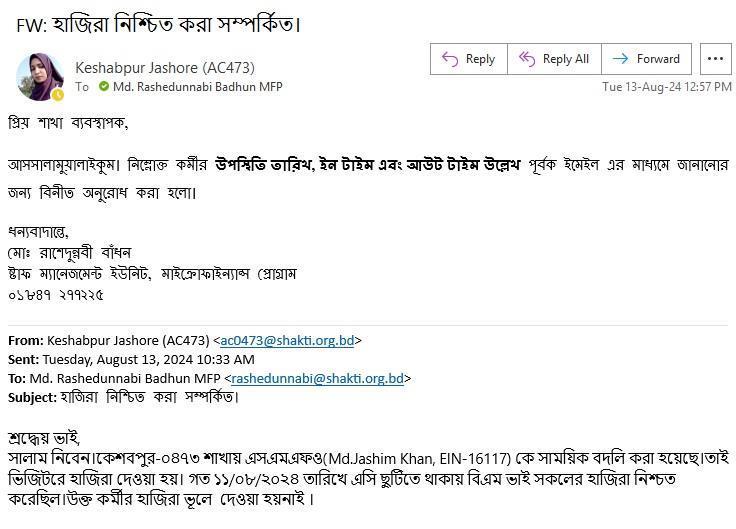The height and width of the screenshot is (529, 736).
Task: Forward this email message
Action: 646,59
